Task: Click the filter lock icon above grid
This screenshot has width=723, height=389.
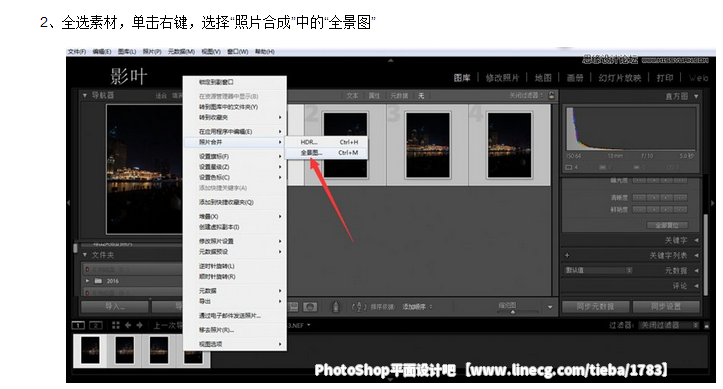Action: (x=551, y=95)
